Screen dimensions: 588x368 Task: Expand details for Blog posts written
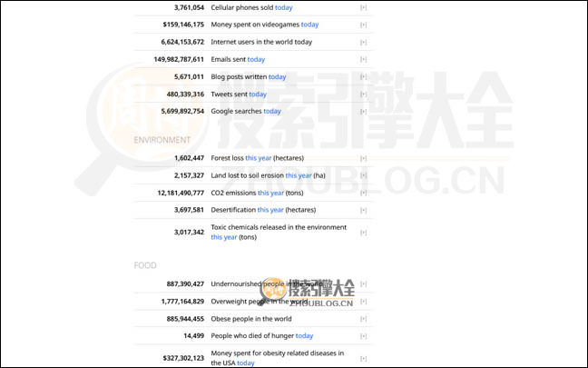tap(364, 76)
